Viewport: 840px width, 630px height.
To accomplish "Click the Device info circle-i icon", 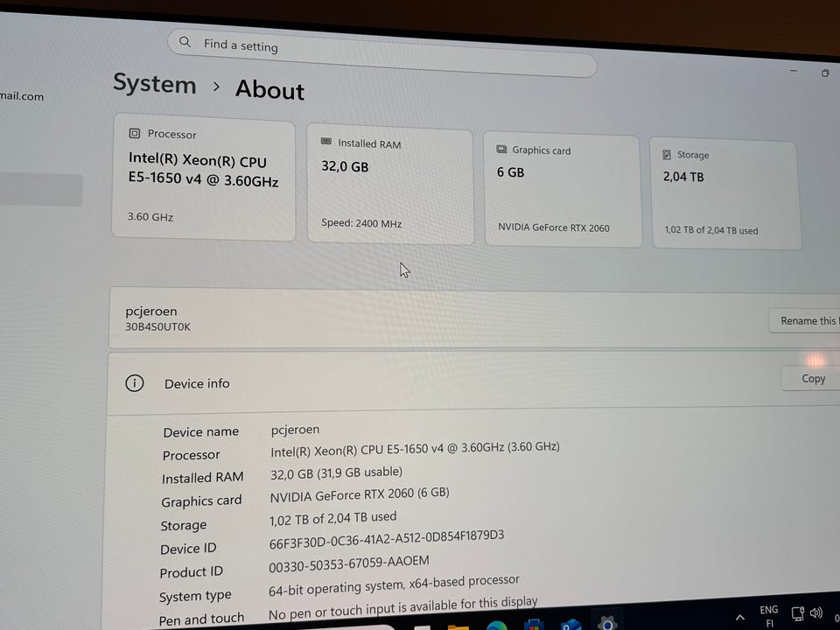I will [135, 383].
